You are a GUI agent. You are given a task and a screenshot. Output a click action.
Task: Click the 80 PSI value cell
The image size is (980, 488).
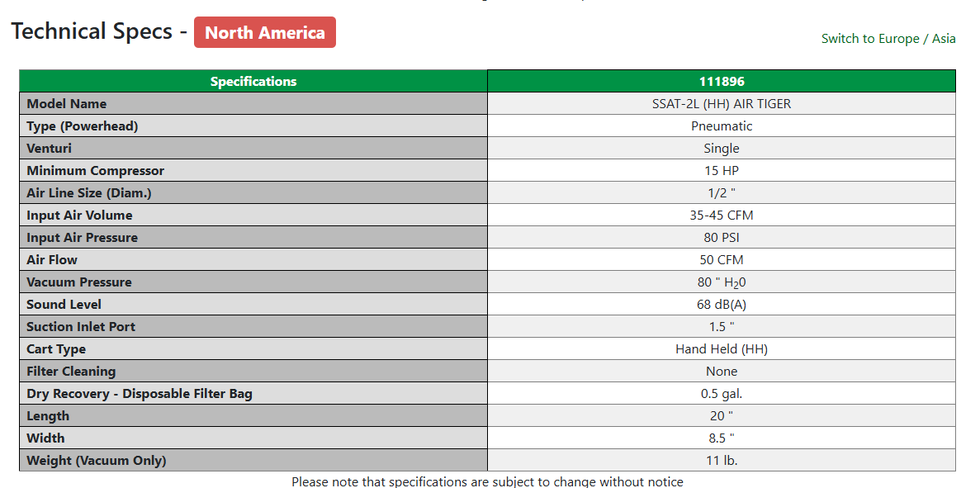coord(722,238)
